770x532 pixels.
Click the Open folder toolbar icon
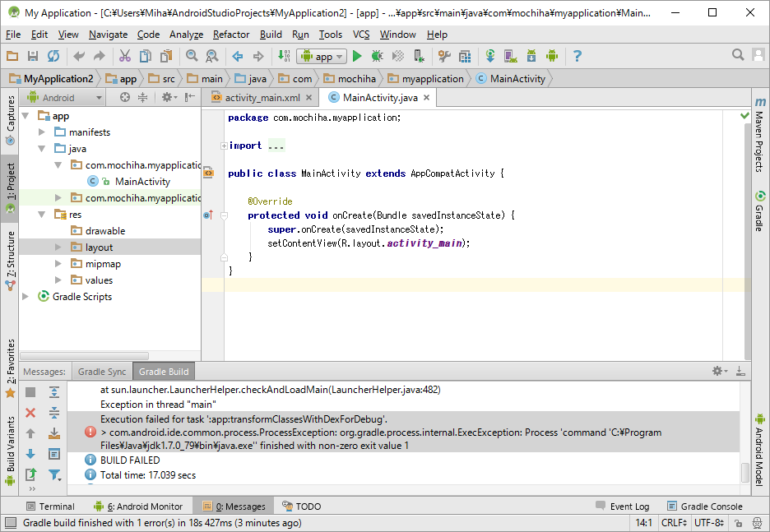(x=12, y=56)
